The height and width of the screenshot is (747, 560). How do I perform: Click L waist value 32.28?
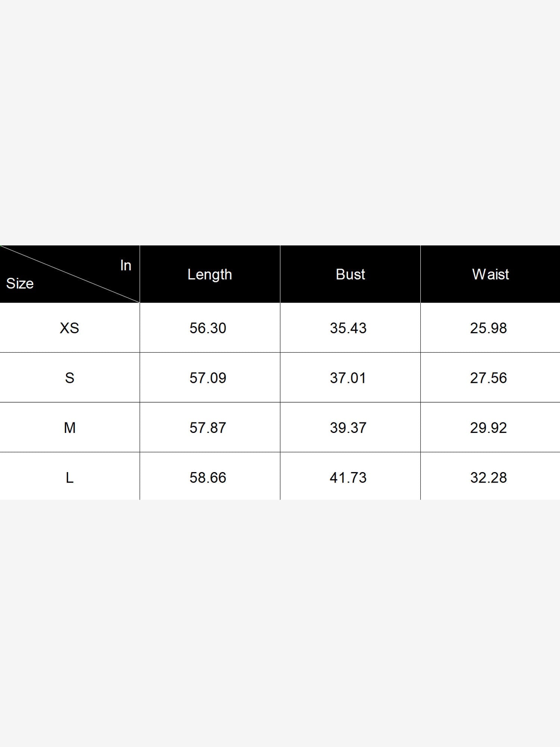point(488,478)
